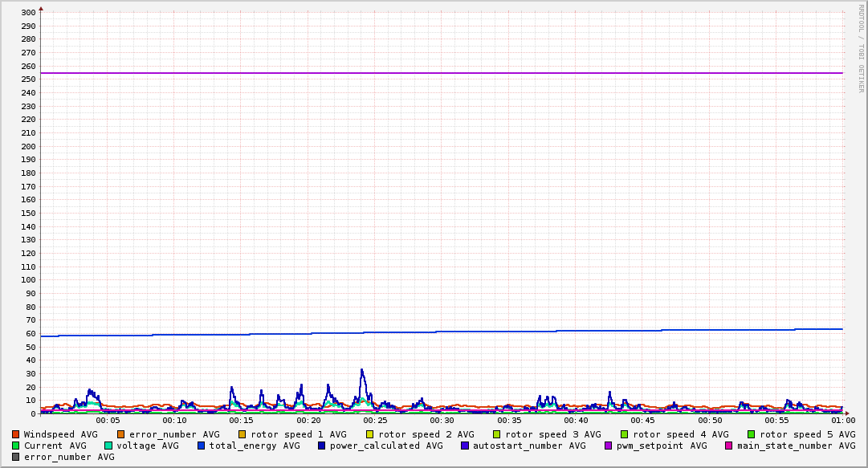Click the tallest power_calculated peak near 00:24
This screenshot has height=468, width=868.
[362, 371]
